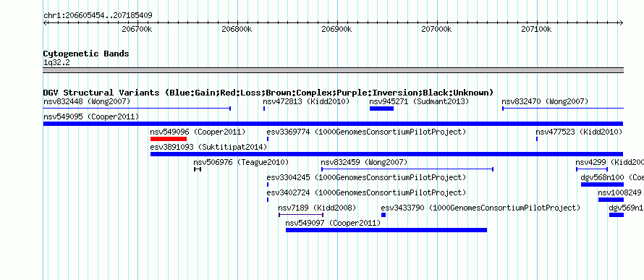This screenshot has width=644, height=280.
Task: Click the 207100k ruler tick label
Action: (536, 30)
